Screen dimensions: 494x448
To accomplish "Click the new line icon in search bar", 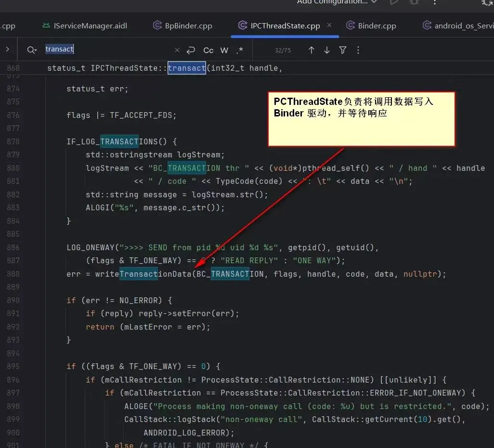I will coord(191,50).
